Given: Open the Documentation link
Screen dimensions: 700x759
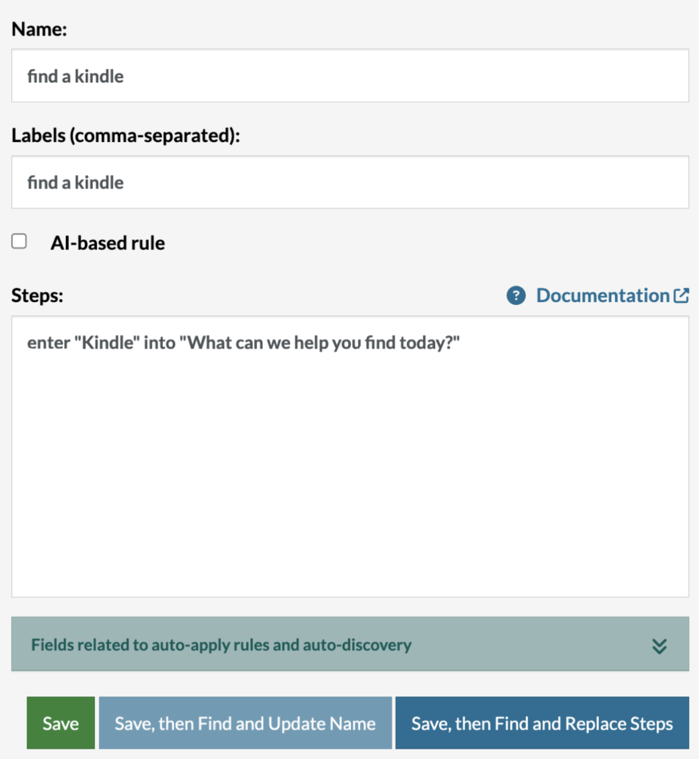Looking at the screenshot, I should click(x=603, y=296).
